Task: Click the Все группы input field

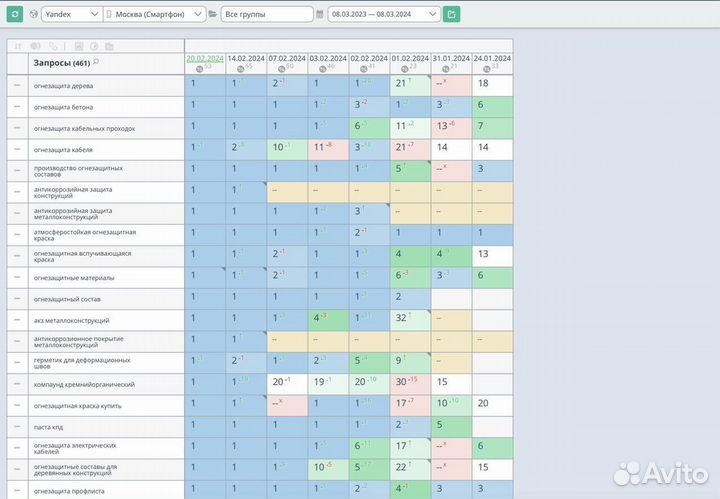Action: tap(267, 14)
